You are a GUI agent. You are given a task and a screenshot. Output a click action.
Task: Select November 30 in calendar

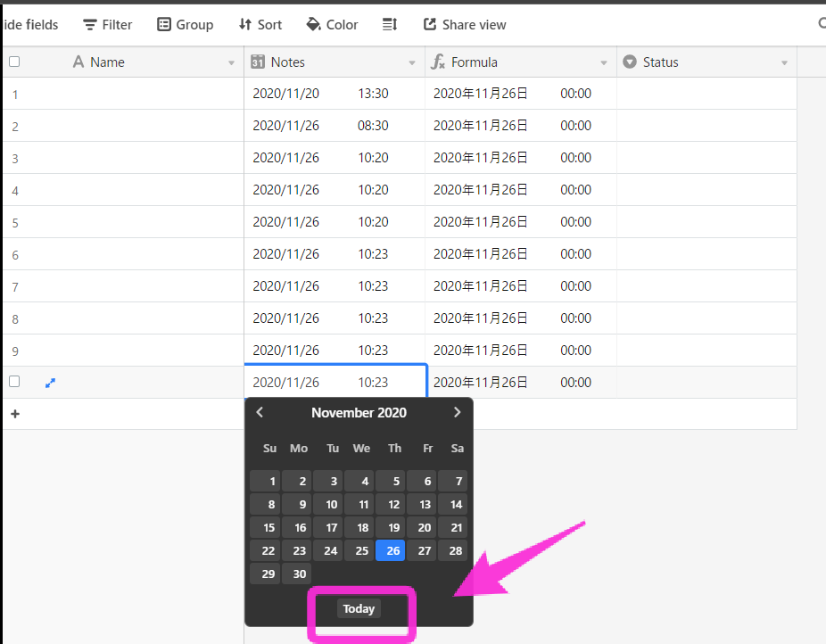[296, 574]
